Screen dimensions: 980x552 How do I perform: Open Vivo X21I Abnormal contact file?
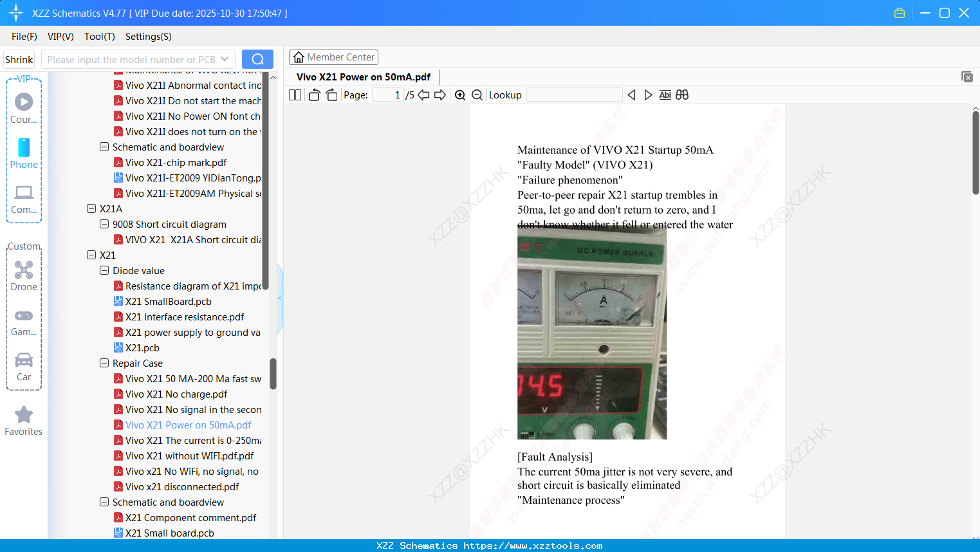click(x=187, y=85)
